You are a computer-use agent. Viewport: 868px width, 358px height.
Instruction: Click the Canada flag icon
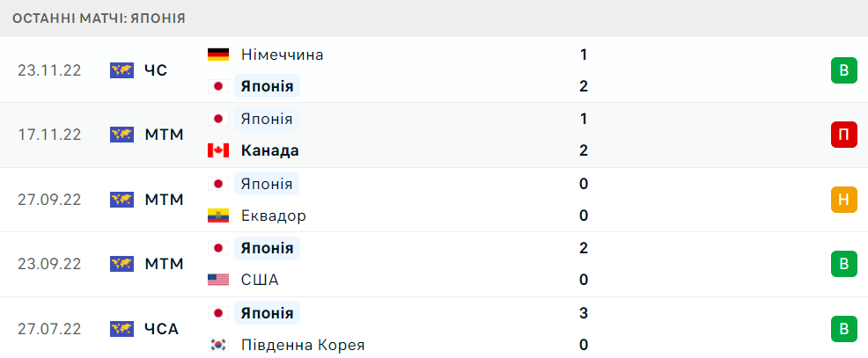point(217,150)
